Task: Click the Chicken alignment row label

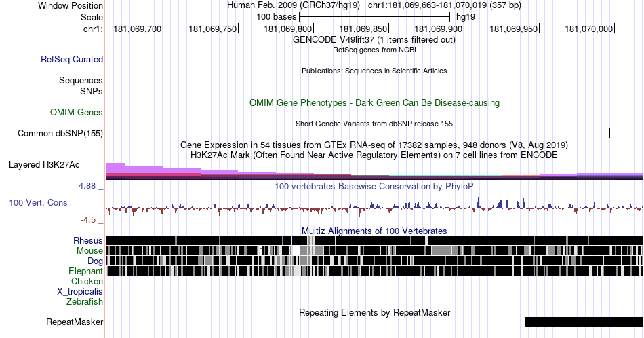Action: [x=87, y=281]
